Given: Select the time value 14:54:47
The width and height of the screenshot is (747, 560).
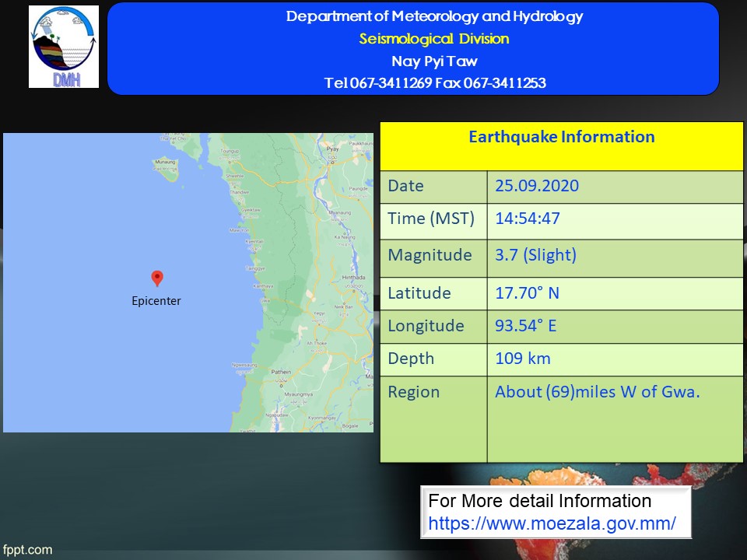Looking at the screenshot, I should tap(528, 219).
